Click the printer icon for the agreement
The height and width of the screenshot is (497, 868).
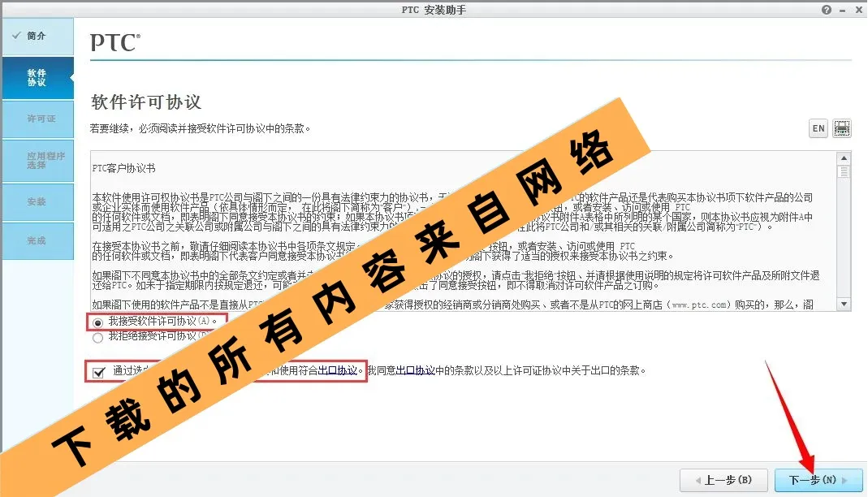click(x=841, y=128)
